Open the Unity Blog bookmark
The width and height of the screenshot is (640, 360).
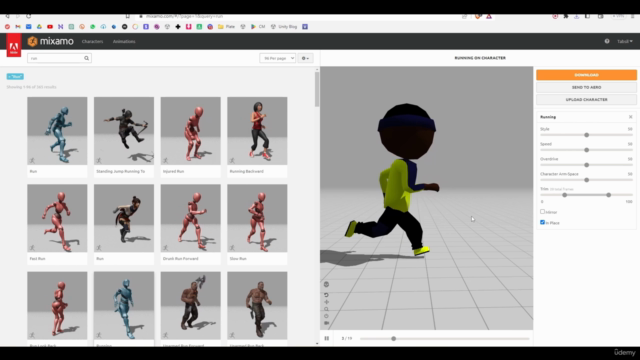[284, 27]
